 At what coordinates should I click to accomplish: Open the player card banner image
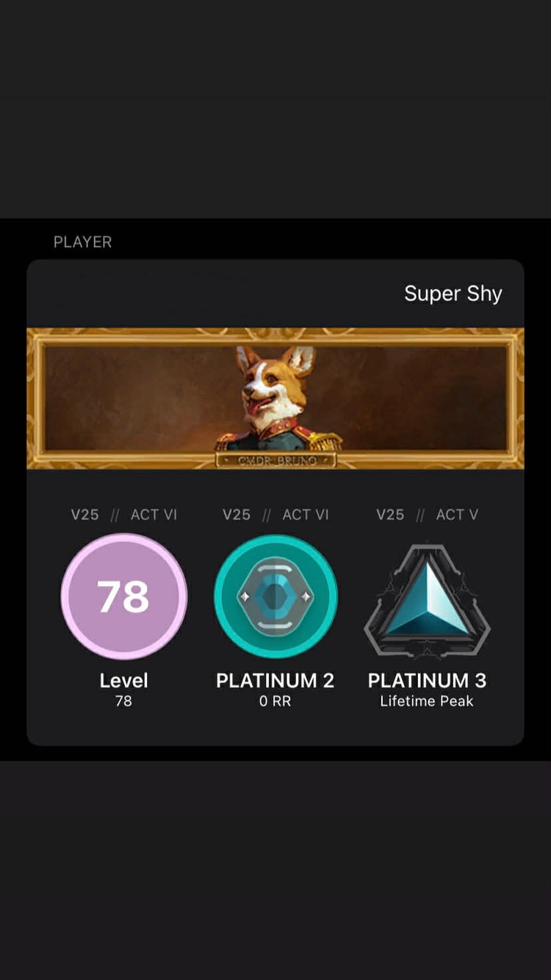click(275, 398)
